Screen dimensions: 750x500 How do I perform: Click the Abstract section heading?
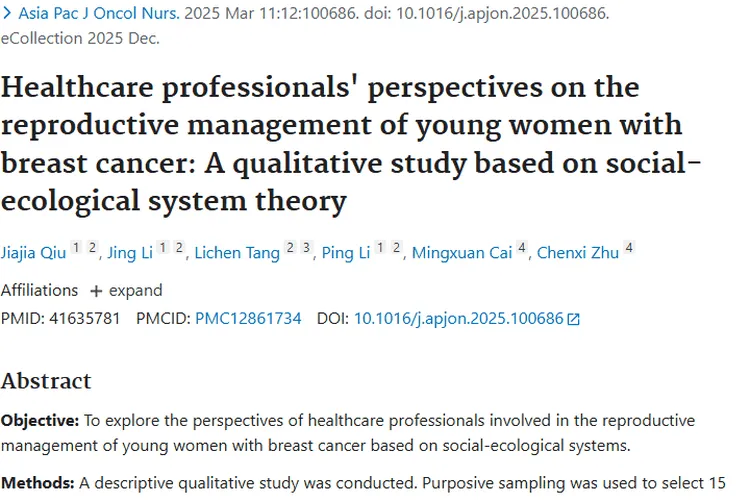(x=46, y=381)
